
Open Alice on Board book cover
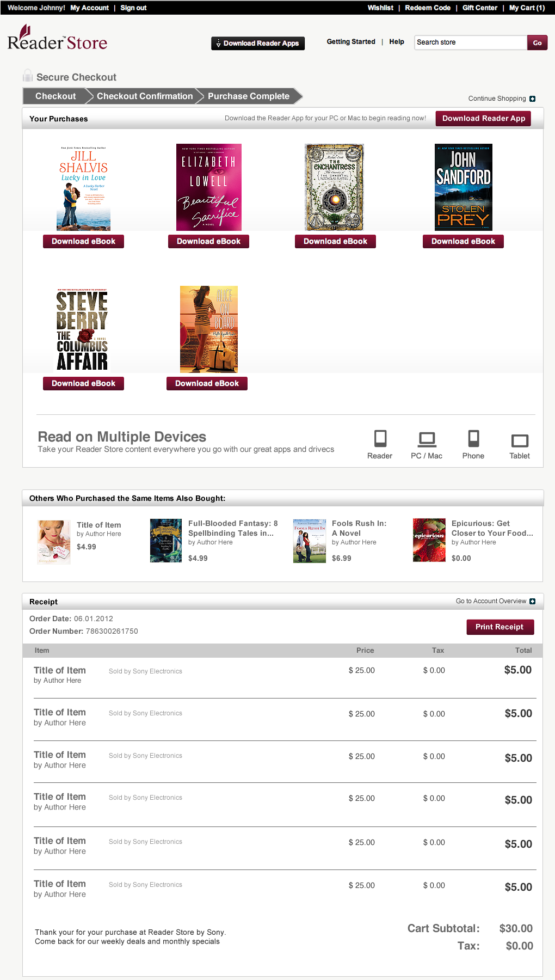click(x=209, y=329)
